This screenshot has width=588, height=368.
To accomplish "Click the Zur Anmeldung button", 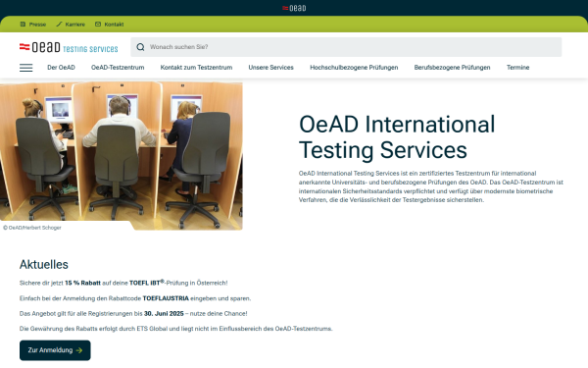I will click(55, 350).
